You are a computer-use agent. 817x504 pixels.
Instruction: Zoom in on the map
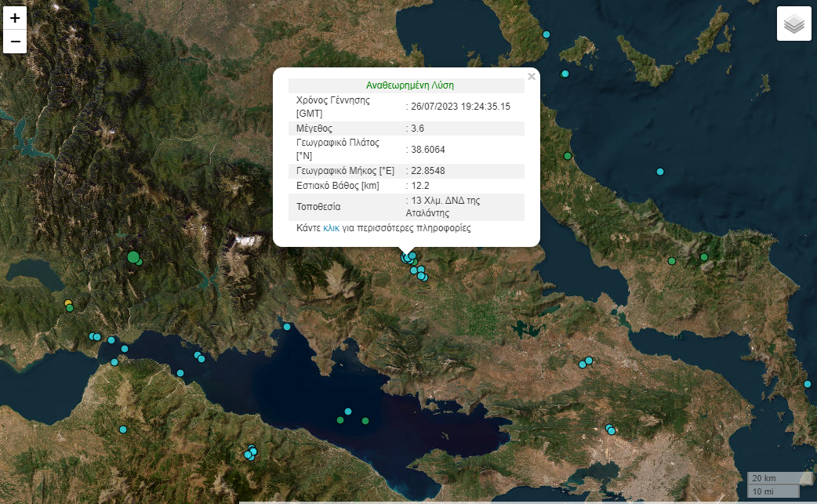15,18
